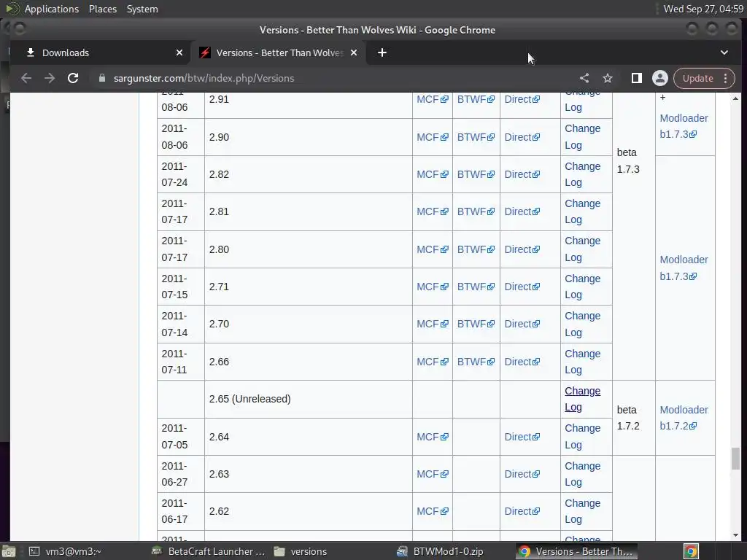Viewport: 747px width, 560px height.
Task: Open Direct download for version 2.63
Action: (522, 474)
